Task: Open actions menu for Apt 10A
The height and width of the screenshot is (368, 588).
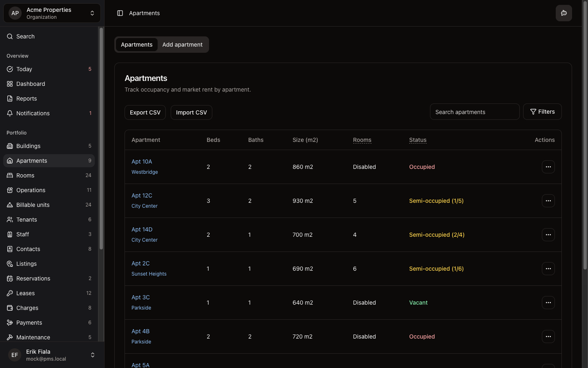Action: click(548, 167)
